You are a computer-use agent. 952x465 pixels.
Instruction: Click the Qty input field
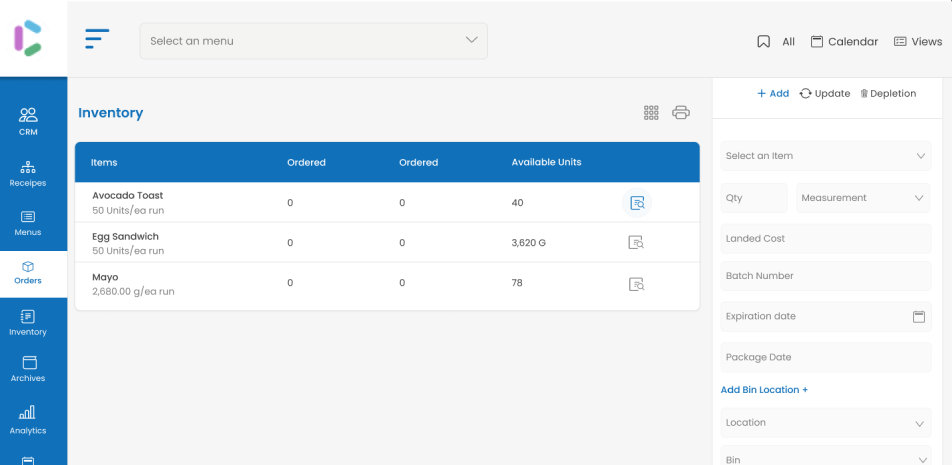(754, 198)
